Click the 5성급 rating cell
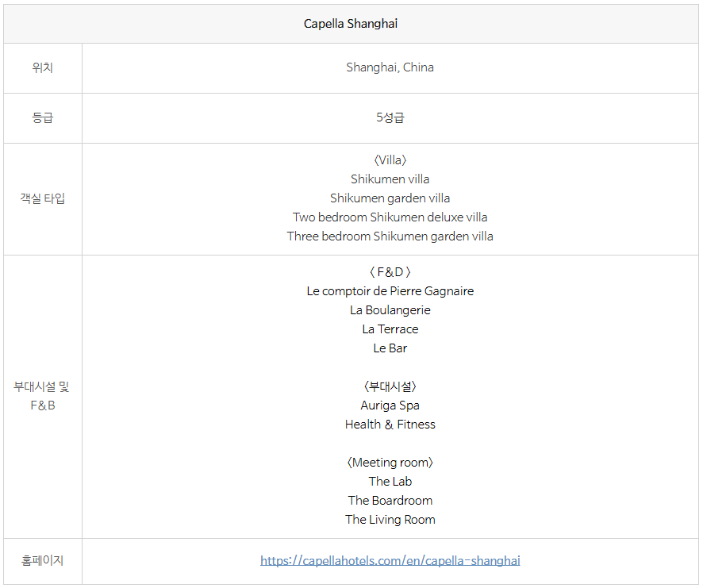703x588 pixels. point(390,117)
